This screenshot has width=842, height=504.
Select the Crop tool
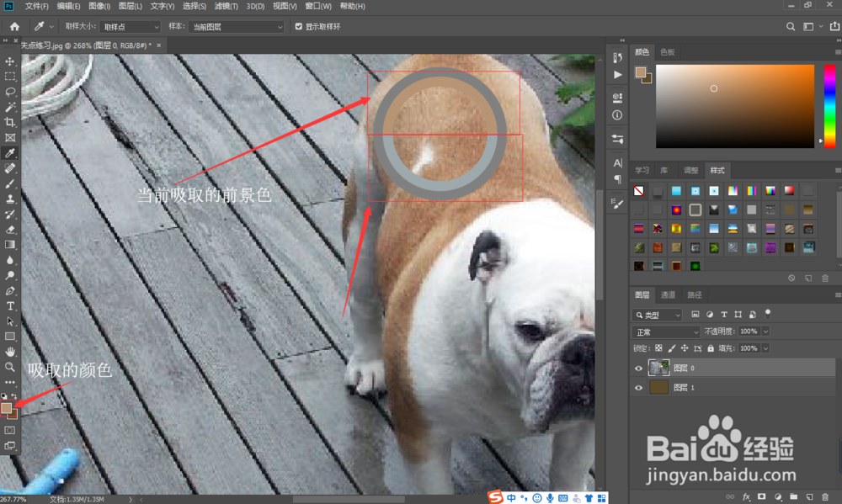[x=9, y=122]
